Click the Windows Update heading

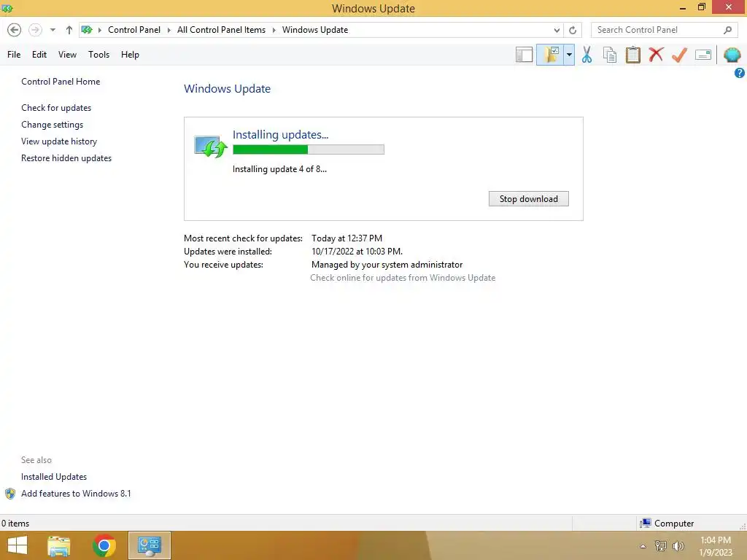click(x=228, y=89)
